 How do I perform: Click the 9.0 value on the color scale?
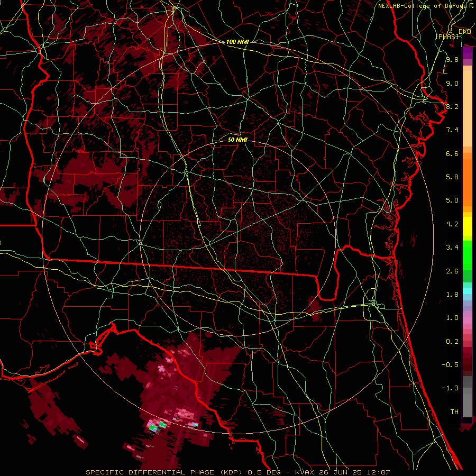point(452,83)
